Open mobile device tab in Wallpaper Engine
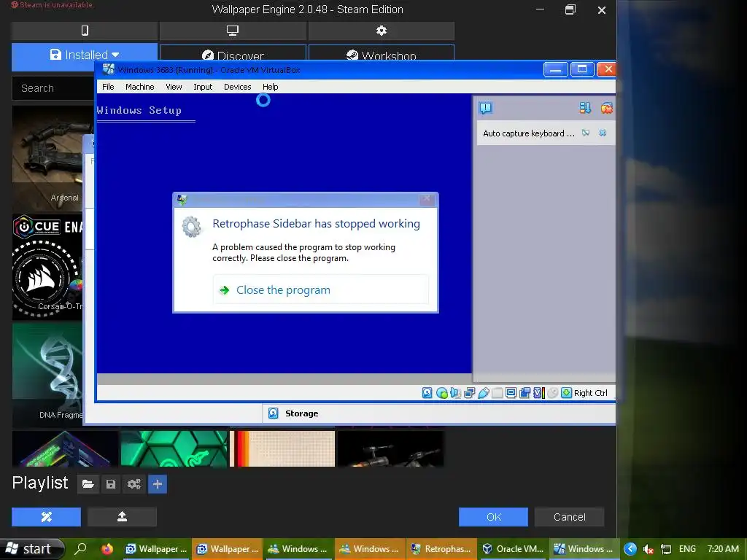The image size is (747, 560). coord(85,31)
